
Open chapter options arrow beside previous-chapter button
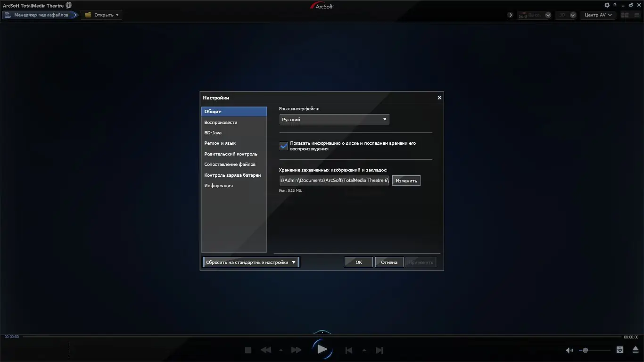[x=364, y=350]
